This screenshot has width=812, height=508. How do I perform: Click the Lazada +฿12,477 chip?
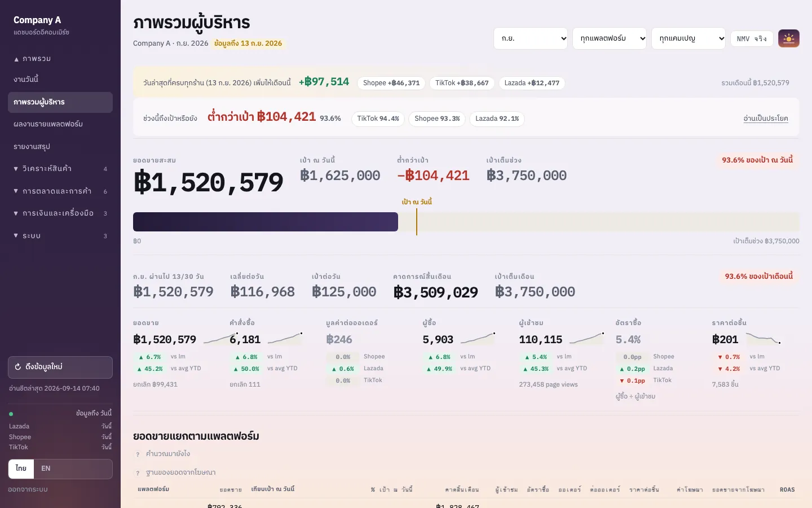pos(532,83)
